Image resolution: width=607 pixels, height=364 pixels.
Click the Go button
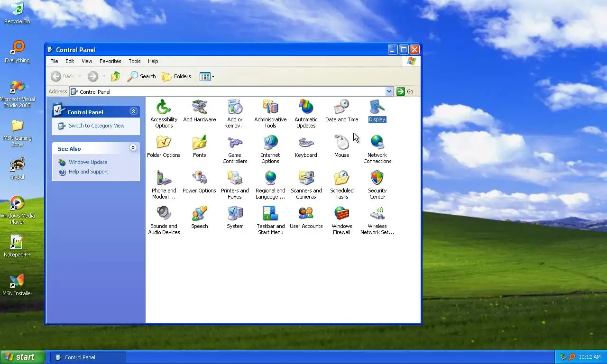(405, 91)
